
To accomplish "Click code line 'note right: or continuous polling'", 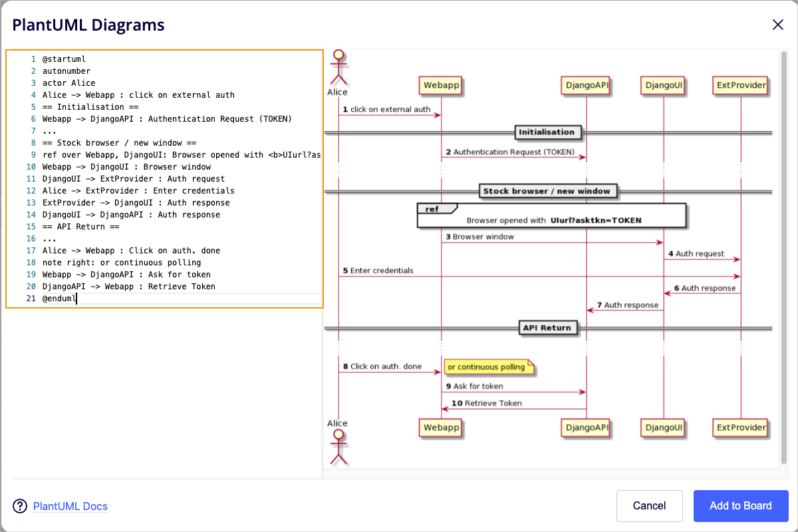I will pos(122,263).
